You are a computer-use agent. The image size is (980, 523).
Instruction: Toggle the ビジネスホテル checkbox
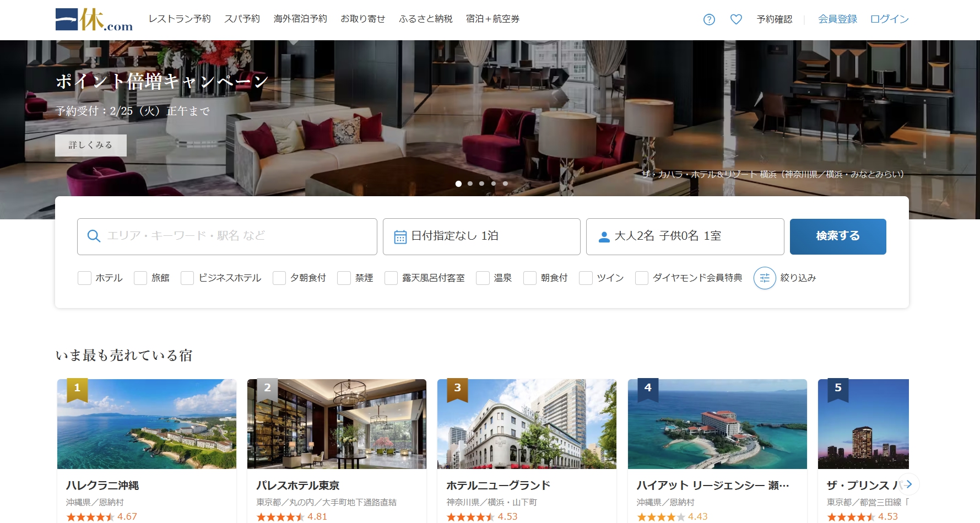(187, 278)
